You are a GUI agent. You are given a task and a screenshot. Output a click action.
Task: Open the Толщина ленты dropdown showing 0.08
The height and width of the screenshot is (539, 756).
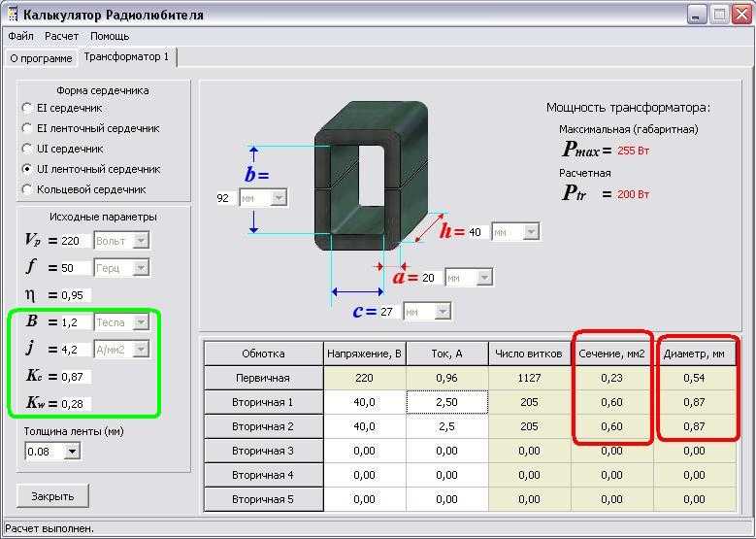click(72, 452)
